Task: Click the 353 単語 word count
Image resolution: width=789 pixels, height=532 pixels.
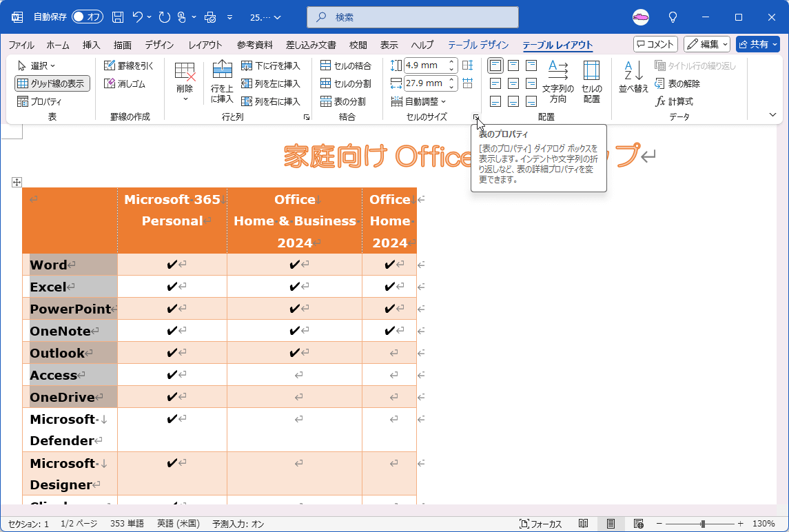Action: (x=127, y=524)
